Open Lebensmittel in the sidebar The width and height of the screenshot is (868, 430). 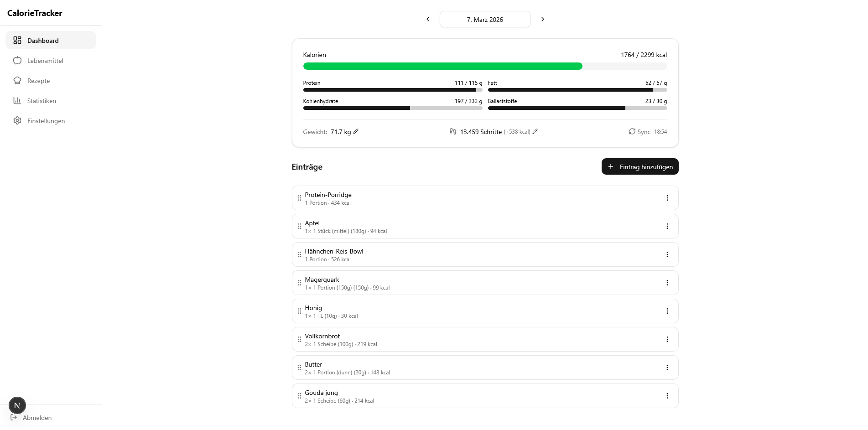(x=45, y=61)
